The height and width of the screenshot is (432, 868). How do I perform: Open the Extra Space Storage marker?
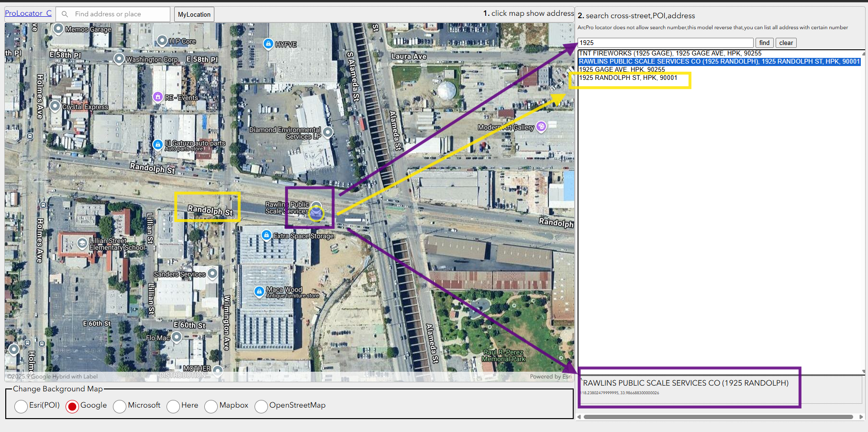click(x=267, y=235)
